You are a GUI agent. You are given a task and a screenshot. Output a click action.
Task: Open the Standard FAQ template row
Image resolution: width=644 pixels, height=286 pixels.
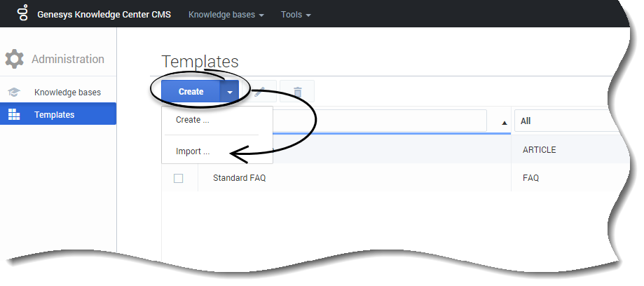point(239,178)
